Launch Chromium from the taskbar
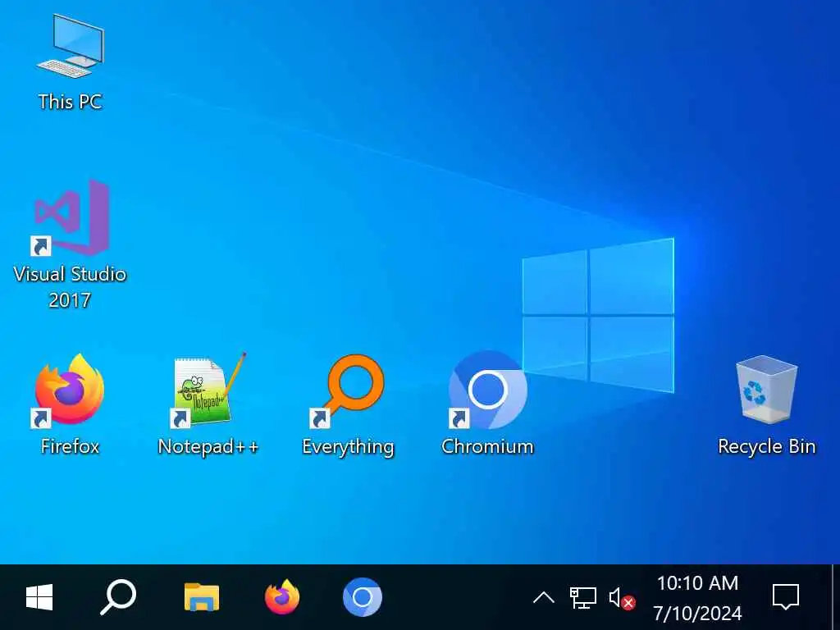Screen dimensions: 840x630 (363, 597)
